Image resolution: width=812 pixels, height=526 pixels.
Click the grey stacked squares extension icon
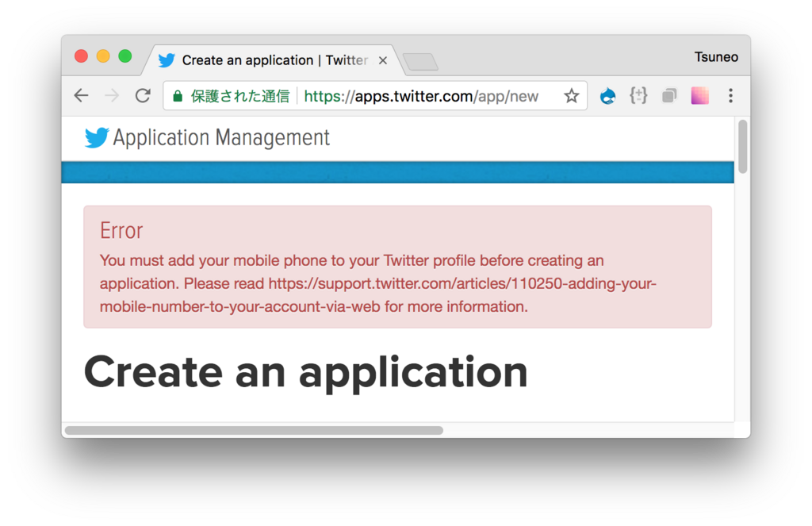click(x=669, y=96)
